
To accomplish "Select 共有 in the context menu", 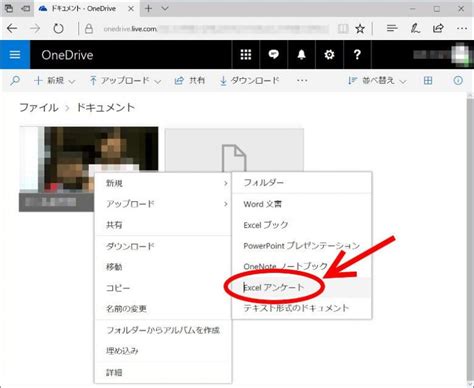I will pos(163,225).
